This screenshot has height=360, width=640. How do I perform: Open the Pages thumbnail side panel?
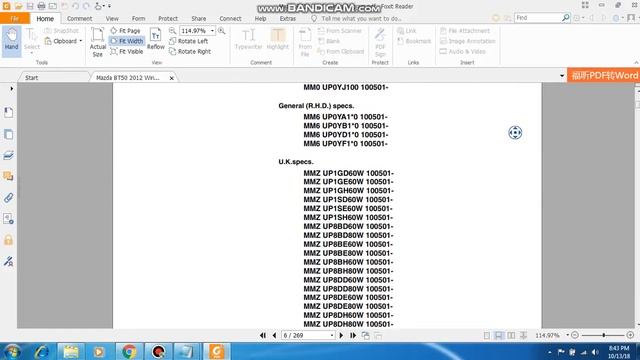[8, 134]
